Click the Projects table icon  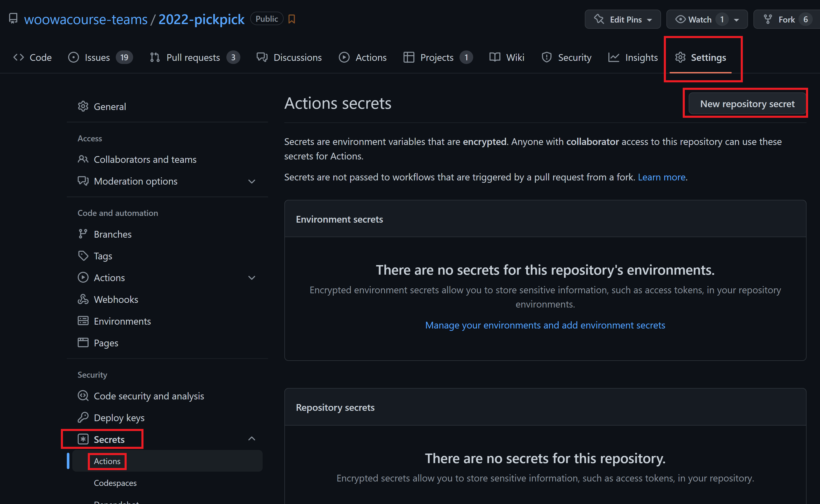click(x=409, y=57)
